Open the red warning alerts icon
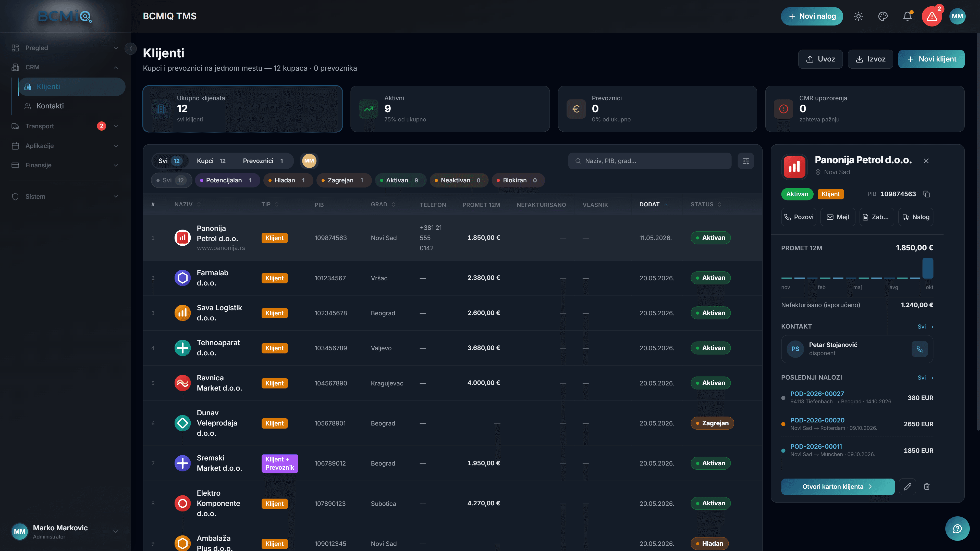980x551 pixels. pos(932,16)
